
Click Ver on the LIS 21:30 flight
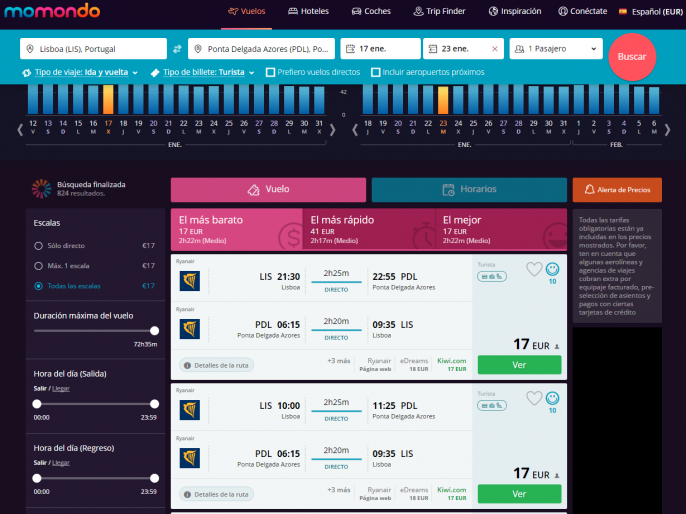point(519,365)
